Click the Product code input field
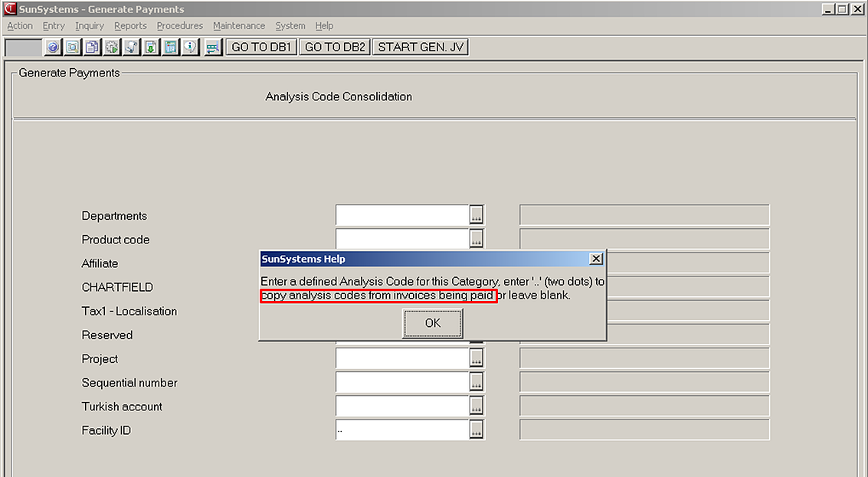The height and width of the screenshot is (477, 868). point(402,239)
